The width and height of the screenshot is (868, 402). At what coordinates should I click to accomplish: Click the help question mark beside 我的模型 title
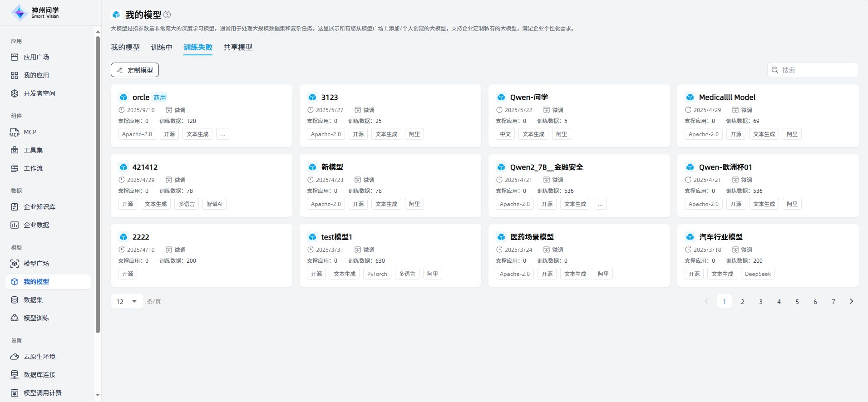[167, 15]
